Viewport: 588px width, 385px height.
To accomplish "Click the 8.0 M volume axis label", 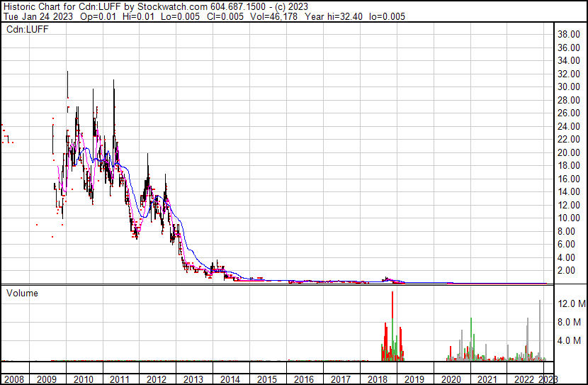I will coord(571,323).
